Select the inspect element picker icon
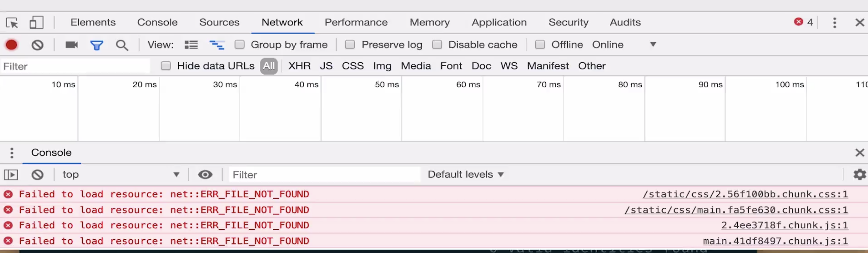This screenshot has height=253, width=868. [12, 23]
